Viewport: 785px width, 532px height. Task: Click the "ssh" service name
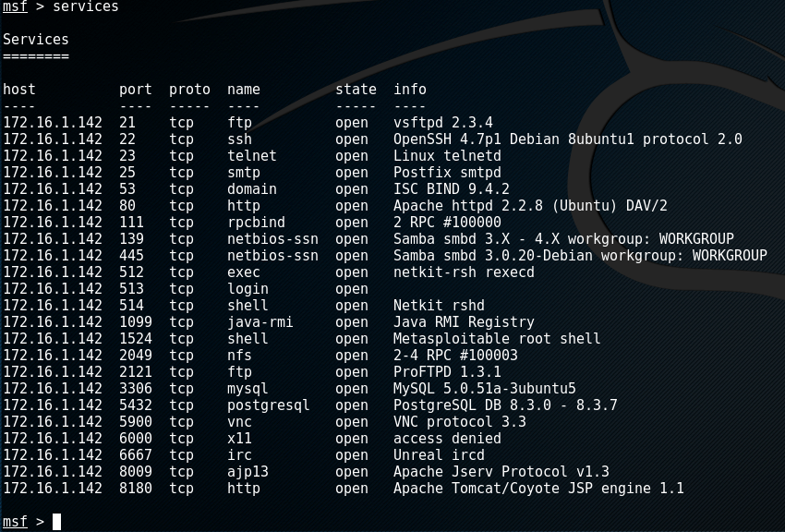pos(239,139)
